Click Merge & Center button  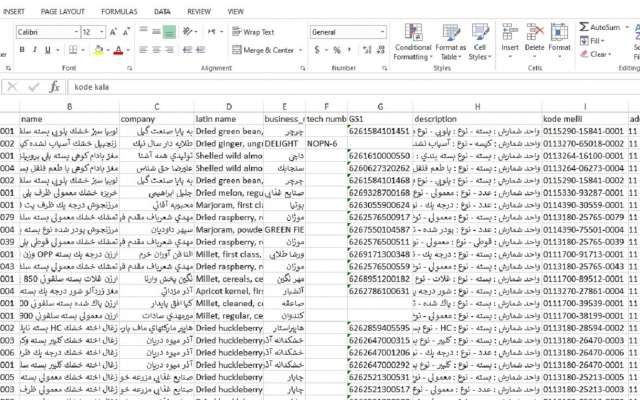click(x=263, y=50)
